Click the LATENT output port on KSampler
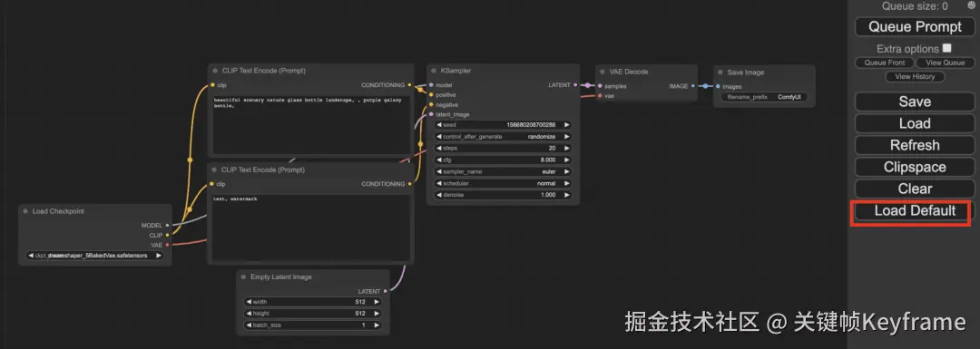 575,85
